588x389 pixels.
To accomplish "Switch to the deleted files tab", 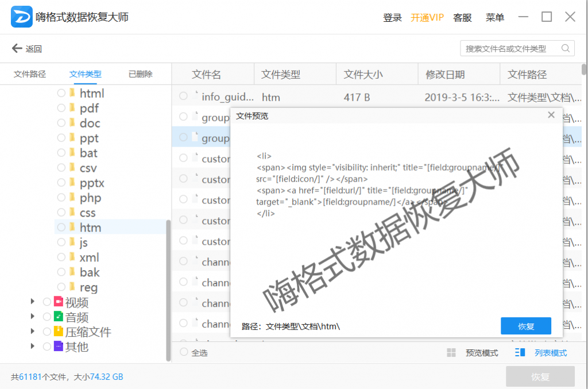I will pos(141,74).
